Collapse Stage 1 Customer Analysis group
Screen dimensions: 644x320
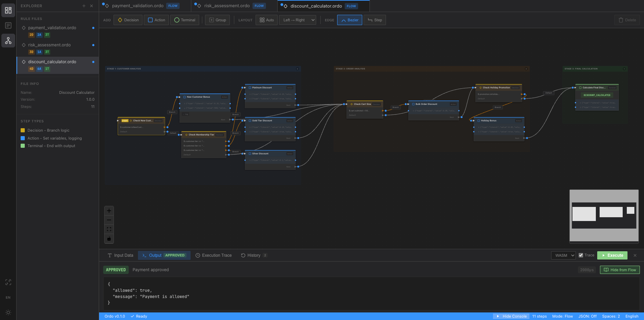(x=297, y=69)
